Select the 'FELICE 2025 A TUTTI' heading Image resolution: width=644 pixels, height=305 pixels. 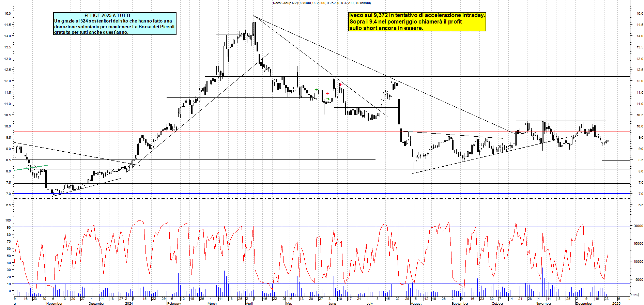(x=107, y=15)
